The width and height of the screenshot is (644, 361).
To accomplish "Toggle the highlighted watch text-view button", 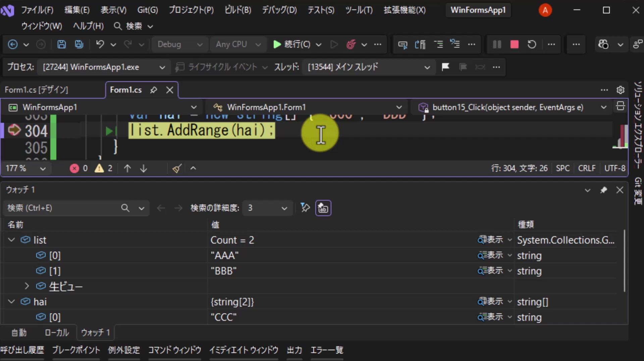I will (x=323, y=208).
